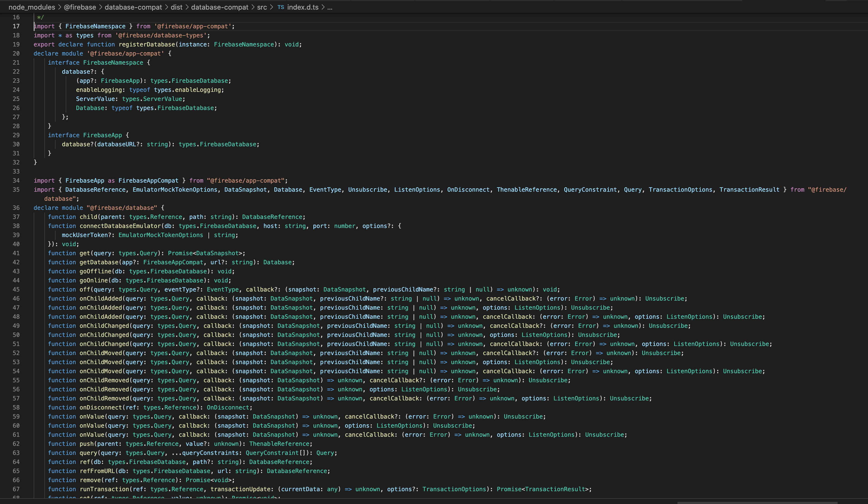Click the TS file-type icon in breadcrumbs

pos(281,7)
